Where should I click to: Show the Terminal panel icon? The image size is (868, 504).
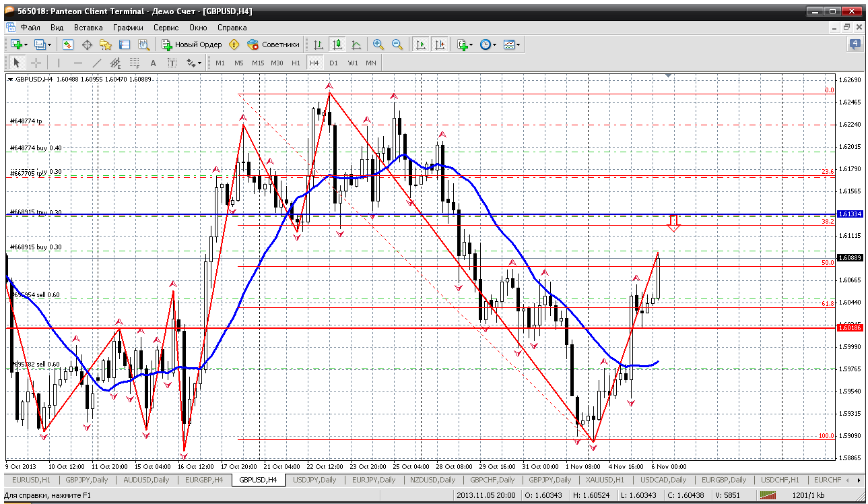125,44
